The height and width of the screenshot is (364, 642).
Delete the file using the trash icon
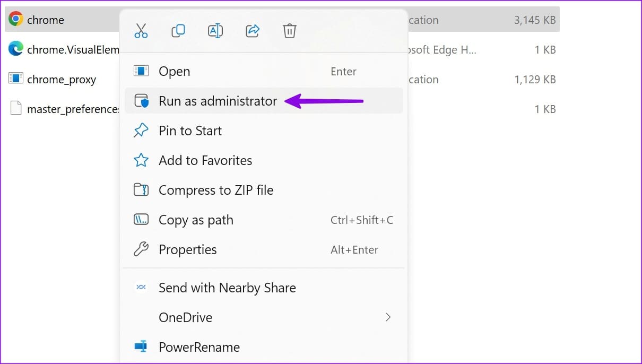tap(290, 31)
